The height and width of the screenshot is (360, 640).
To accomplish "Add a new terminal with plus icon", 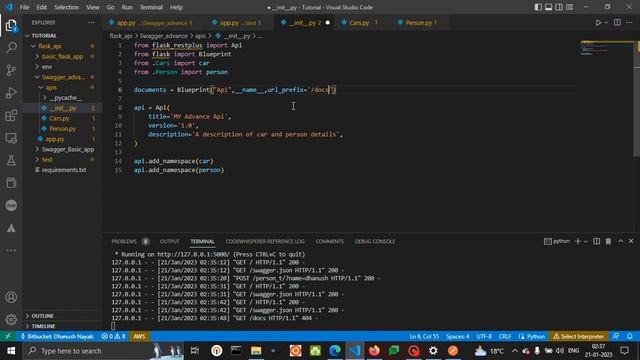I will [x=578, y=241].
